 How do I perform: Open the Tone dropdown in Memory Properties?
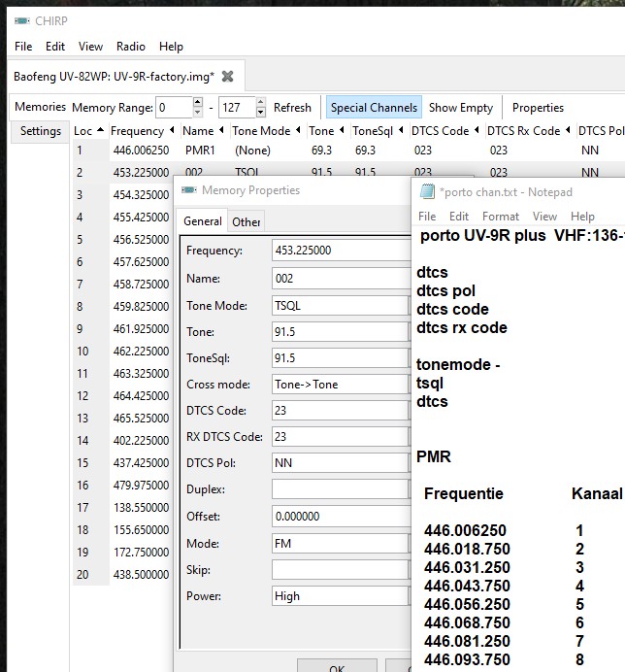[x=341, y=332]
